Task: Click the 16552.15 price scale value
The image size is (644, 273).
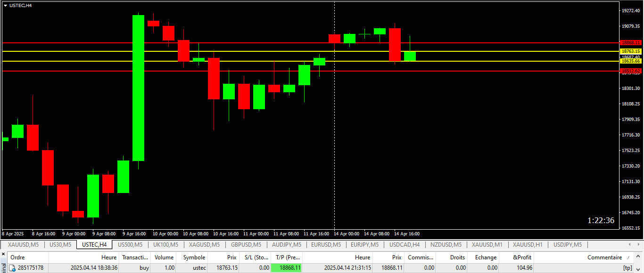Action: tap(631, 228)
